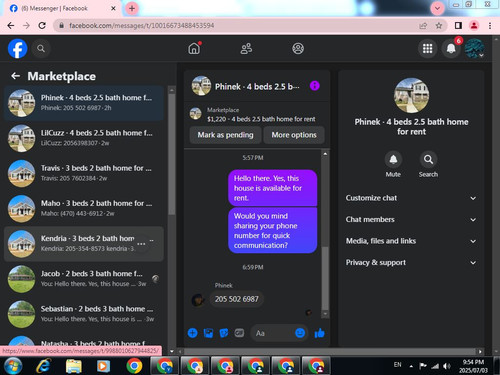Choose a sticker from the composer
Screen dimensions: 500x375
tap(224, 333)
